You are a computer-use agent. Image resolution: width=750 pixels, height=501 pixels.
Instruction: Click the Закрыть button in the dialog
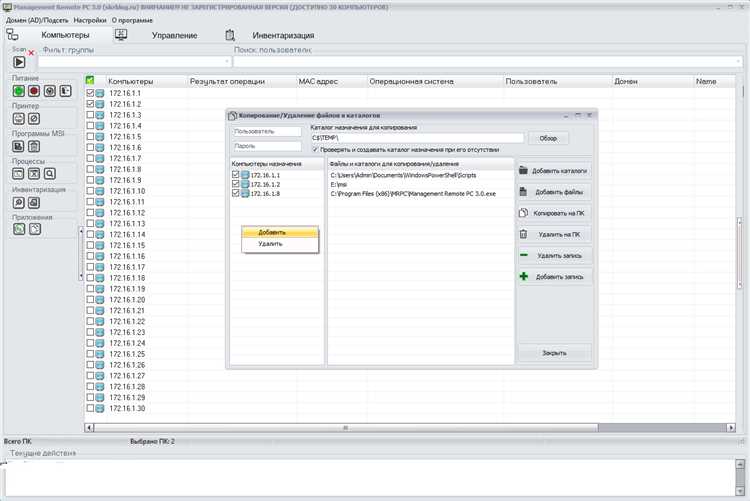coord(554,353)
